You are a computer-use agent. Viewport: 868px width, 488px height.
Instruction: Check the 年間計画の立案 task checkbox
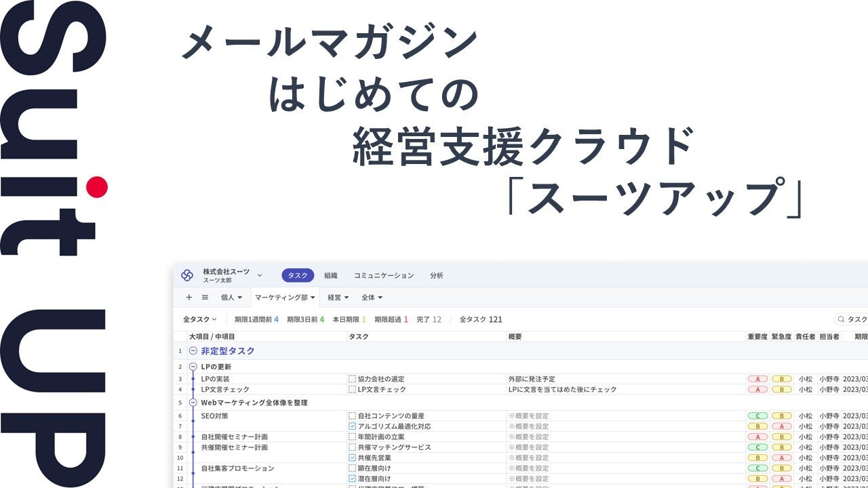pyautogui.click(x=352, y=437)
